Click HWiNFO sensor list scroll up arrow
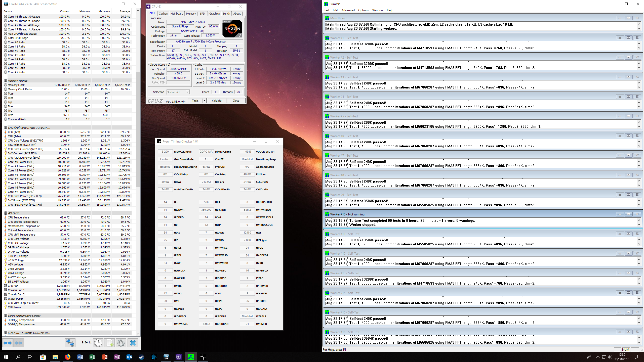The width and height of the screenshot is (644, 362). [138, 11]
